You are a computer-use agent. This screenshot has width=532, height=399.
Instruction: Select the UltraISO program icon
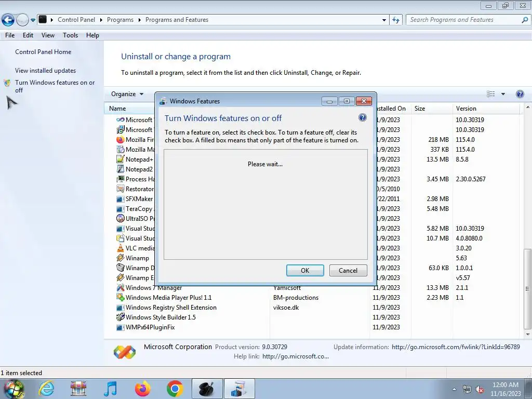click(120, 219)
